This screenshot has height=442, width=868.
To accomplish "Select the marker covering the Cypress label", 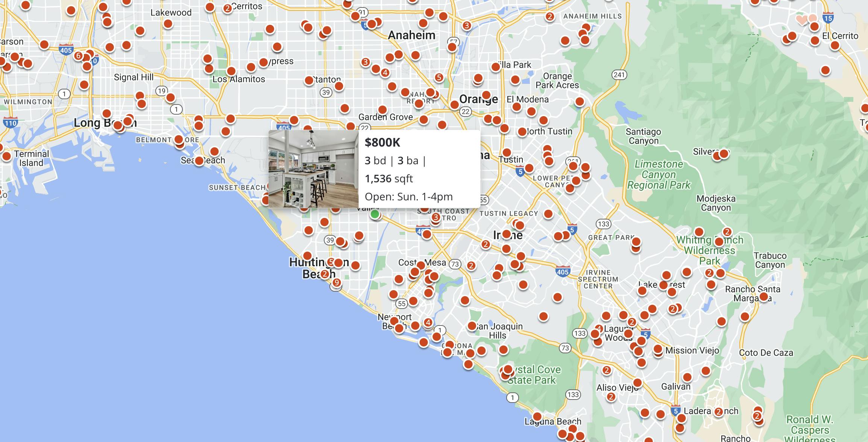I will click(x=264, y=62).
